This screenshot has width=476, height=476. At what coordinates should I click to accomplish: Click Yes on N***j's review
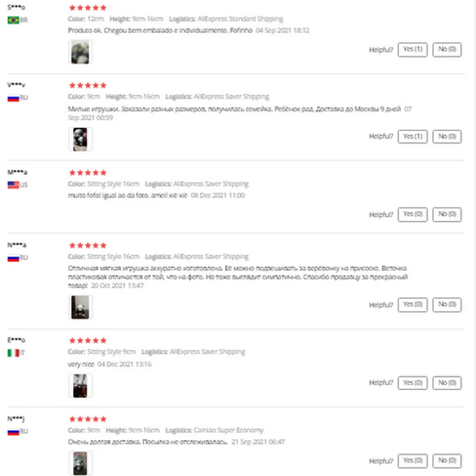[412, 461]
